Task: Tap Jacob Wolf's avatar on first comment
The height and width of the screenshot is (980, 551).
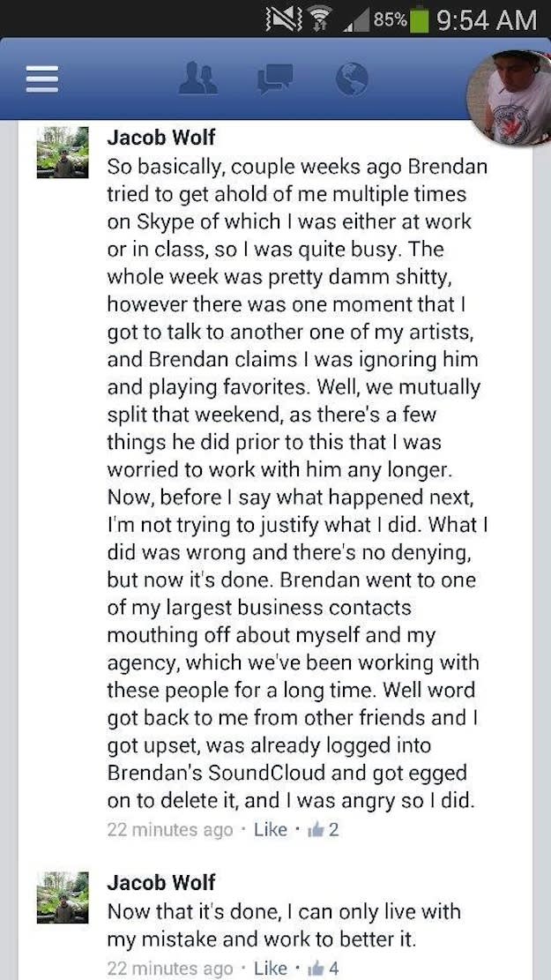Action: pyautogui.click(x=63, y=153)
